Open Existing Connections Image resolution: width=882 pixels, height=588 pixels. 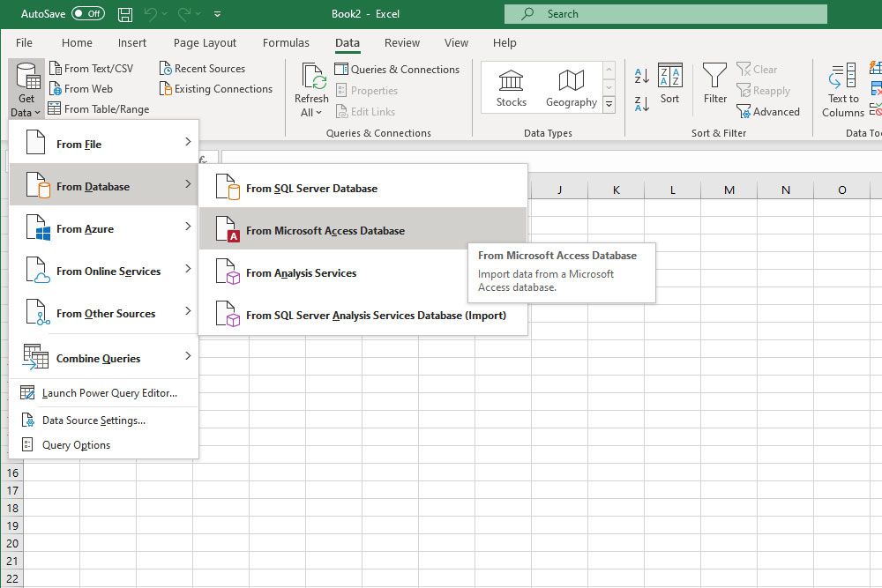216,89
